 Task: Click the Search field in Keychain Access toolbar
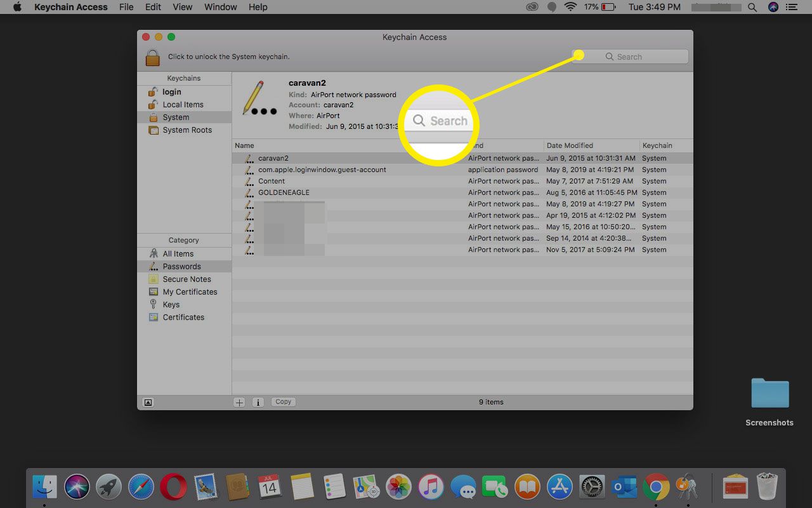[630, 57]
